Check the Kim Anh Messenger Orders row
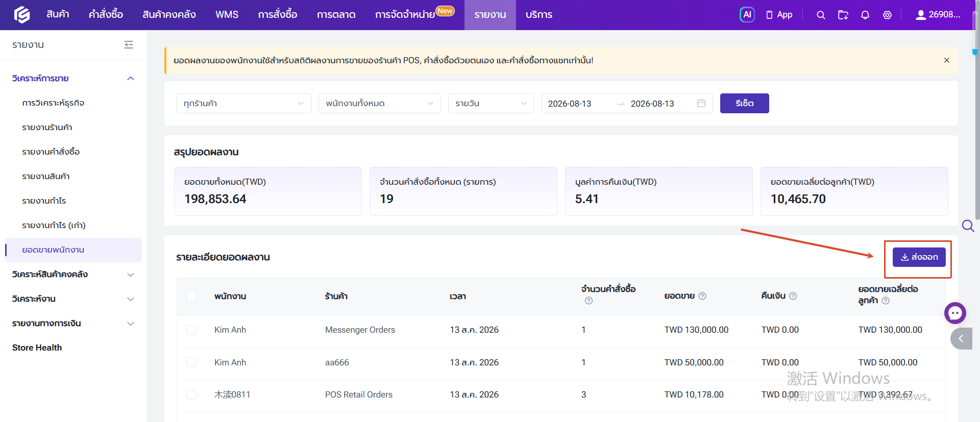980x422 pixels. 192,330
